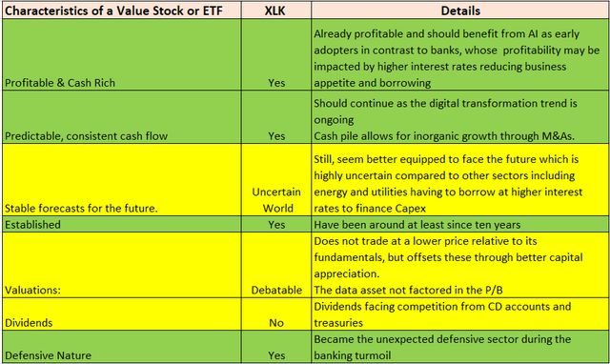Select the Yes cell for Profitable & Cash Rich
610x364 pixels.
(276, 55)
